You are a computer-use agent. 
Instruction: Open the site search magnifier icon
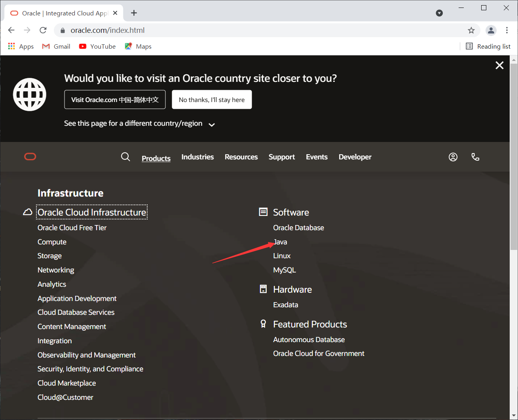click(x=125, y=157)
